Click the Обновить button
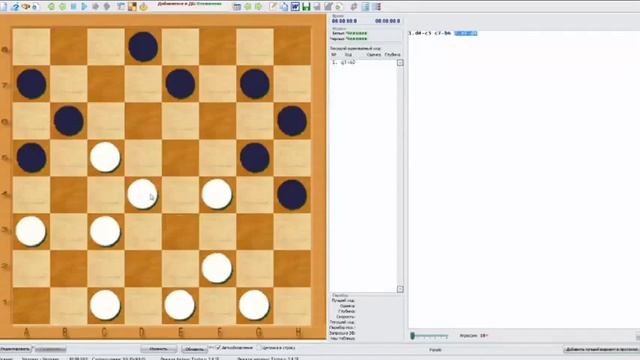 (x=194, y=349)
